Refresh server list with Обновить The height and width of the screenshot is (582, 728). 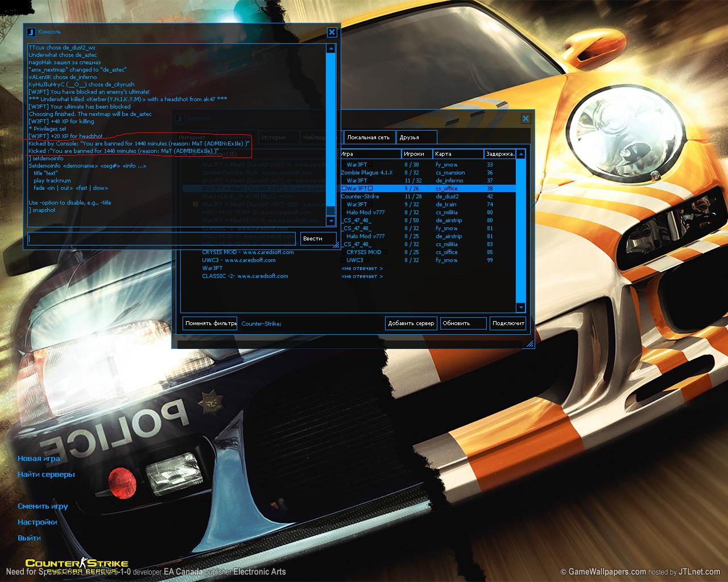[463, 323]
